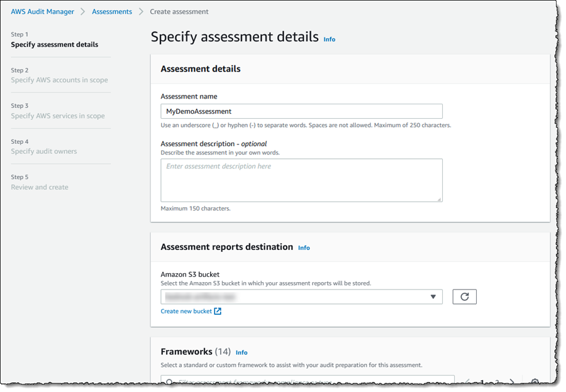This screenshot has height=392, width=566.
Task: Go to AWS Audit Manager breadcrumb
Action: (42, 11)
